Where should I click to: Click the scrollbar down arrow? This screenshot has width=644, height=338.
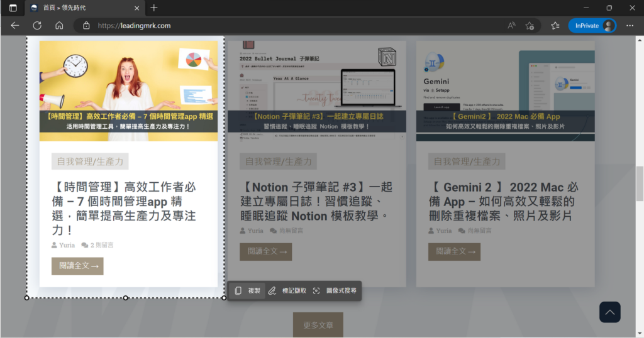(x=640, y=334)
